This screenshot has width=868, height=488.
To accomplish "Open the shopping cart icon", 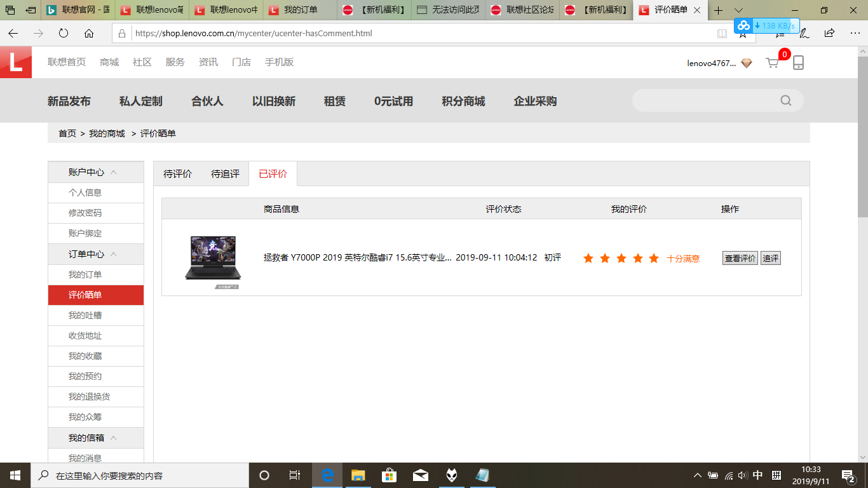I will [772, 63].
